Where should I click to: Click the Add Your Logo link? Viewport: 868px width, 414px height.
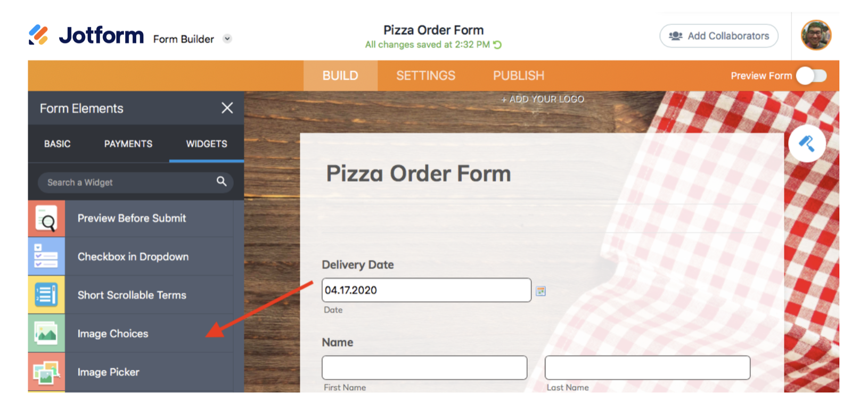542,100
